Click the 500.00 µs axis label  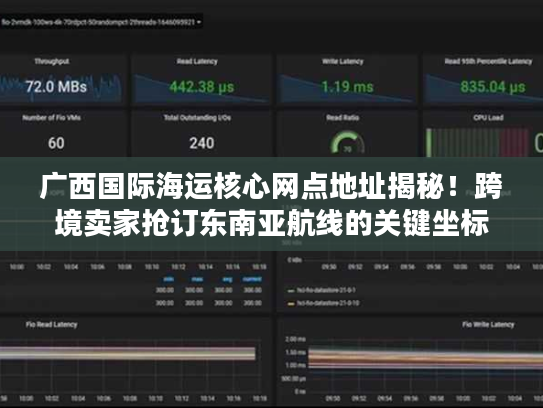click(293, 379)
